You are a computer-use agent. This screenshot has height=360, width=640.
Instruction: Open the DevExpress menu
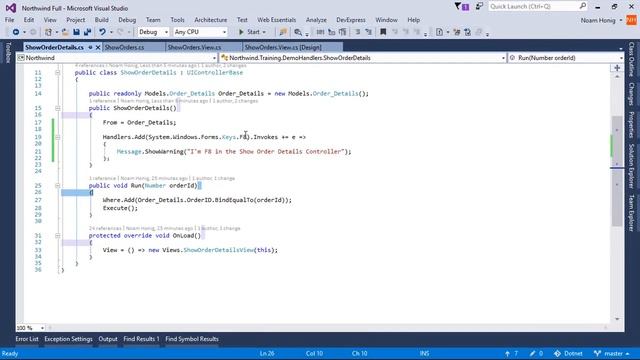click(x=351, y=20)
